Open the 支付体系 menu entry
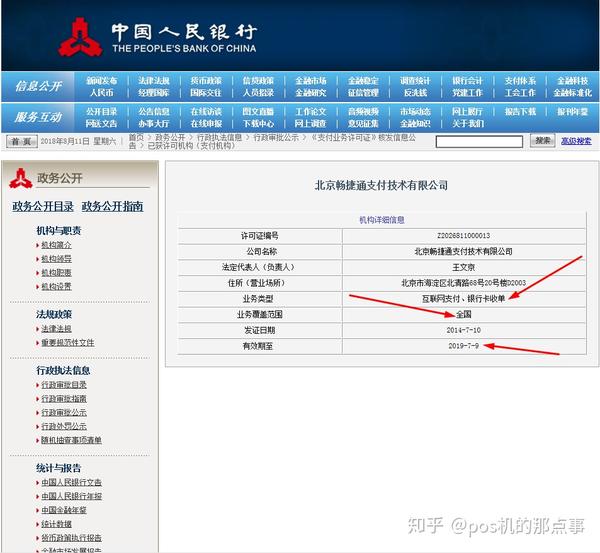The image size is (600, 553). pos(520,81)
